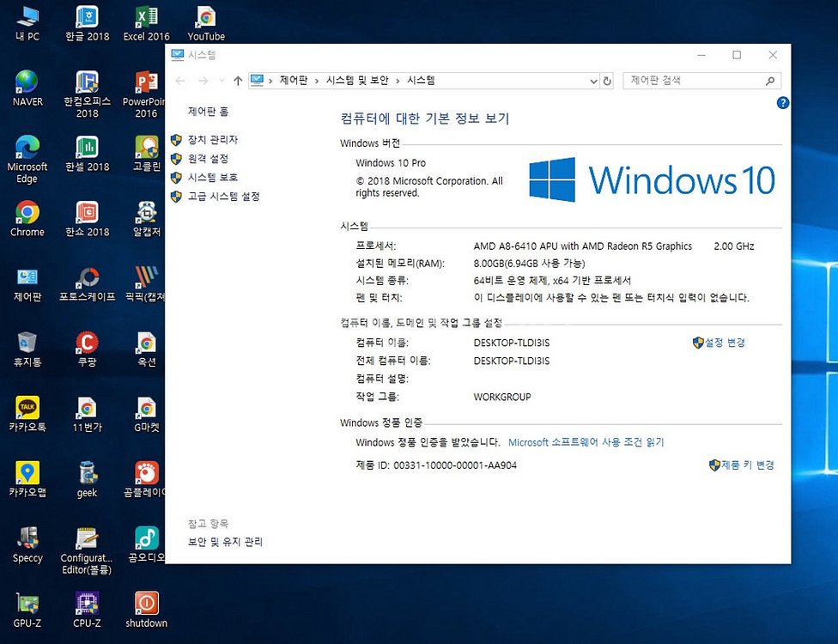Open 고급 시스템 설정 from sidebar

tap(223, 196)
